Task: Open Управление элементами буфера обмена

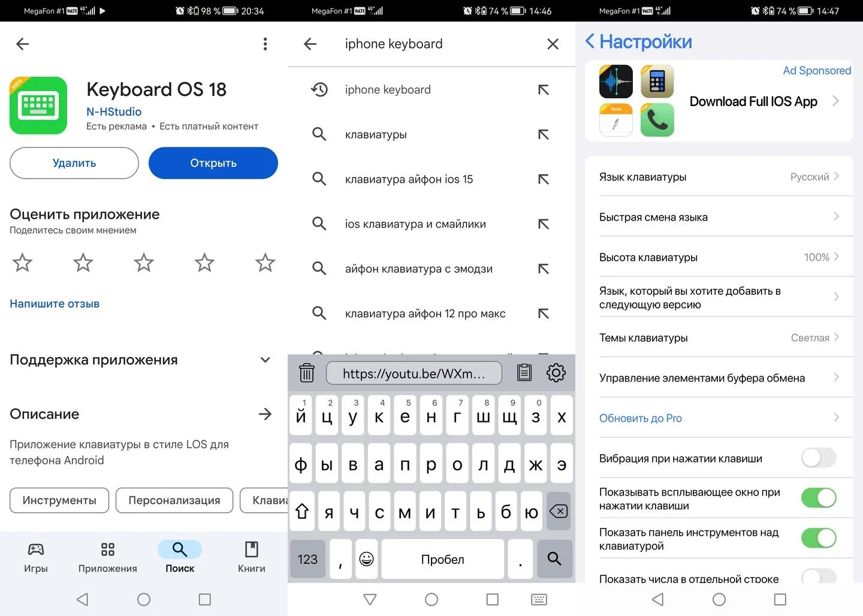Action: pyautogui.click(x=719, y=378)
